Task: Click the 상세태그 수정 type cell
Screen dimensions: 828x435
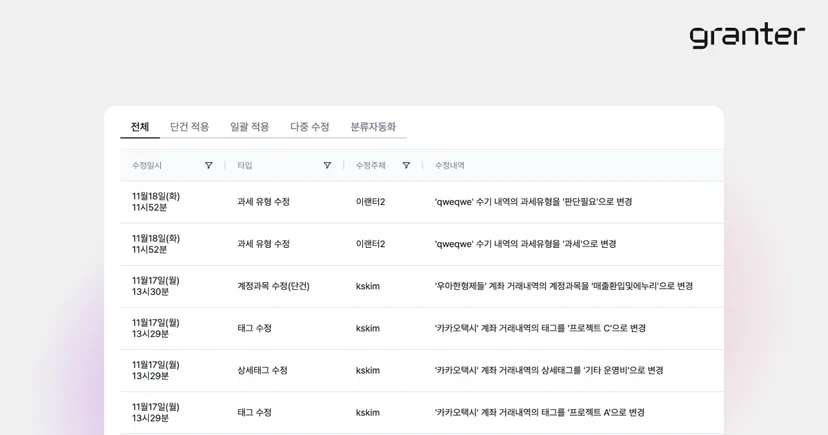Action: [x=262, y=371]
